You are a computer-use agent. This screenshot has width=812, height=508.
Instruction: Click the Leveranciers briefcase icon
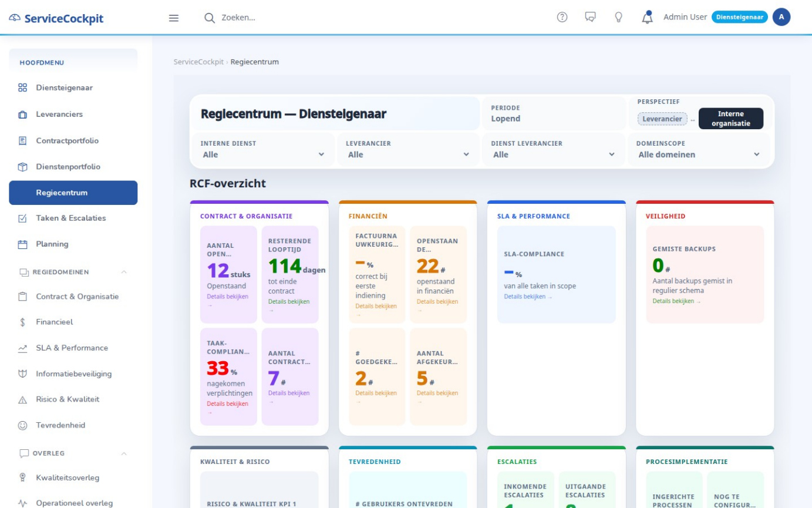[x=23, y=115]
